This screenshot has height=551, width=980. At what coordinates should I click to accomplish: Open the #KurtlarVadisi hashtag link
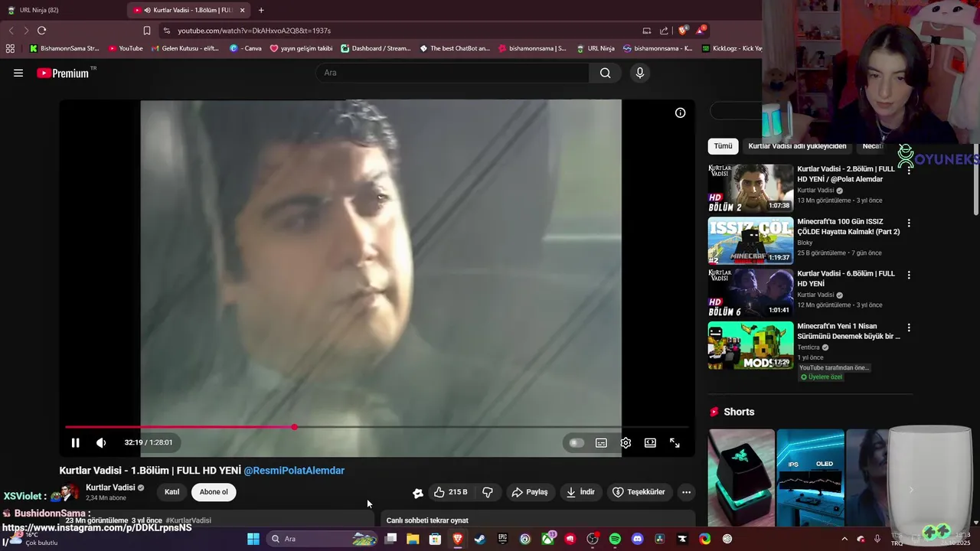click(x=188, y=520)
